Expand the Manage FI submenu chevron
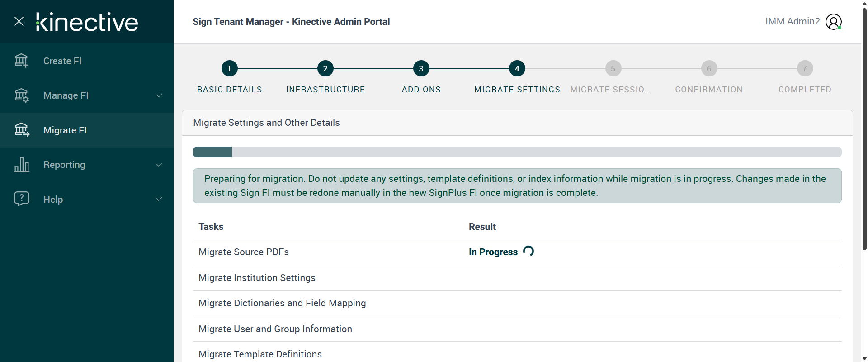The height and width of the screenshot is (362, 868). point(159,95)
